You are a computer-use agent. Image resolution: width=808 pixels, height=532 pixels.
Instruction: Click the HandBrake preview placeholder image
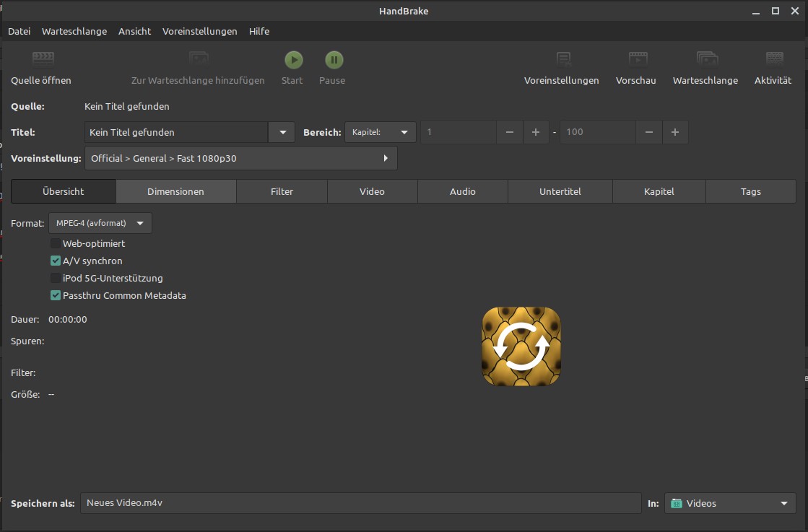521,346
